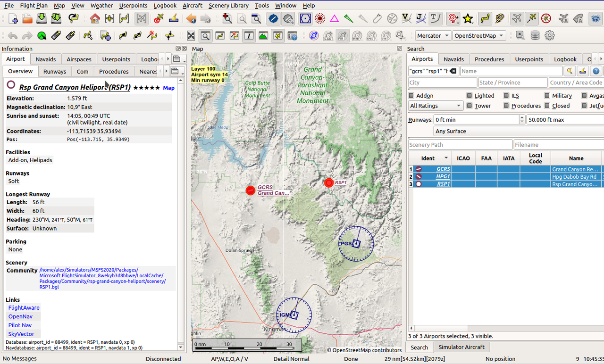Delete aircraft trail icon

coord(159,19)
